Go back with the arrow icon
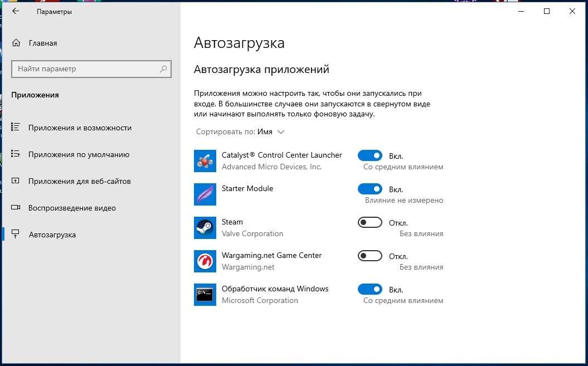This screenshot has height=366, width=588. (16, 11)
